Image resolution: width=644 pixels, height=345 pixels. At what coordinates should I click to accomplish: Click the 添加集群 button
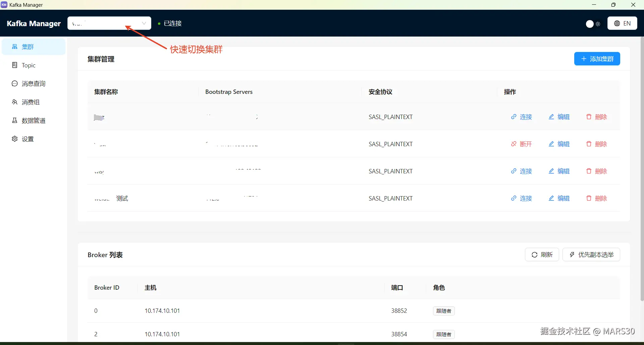point(597,59)
